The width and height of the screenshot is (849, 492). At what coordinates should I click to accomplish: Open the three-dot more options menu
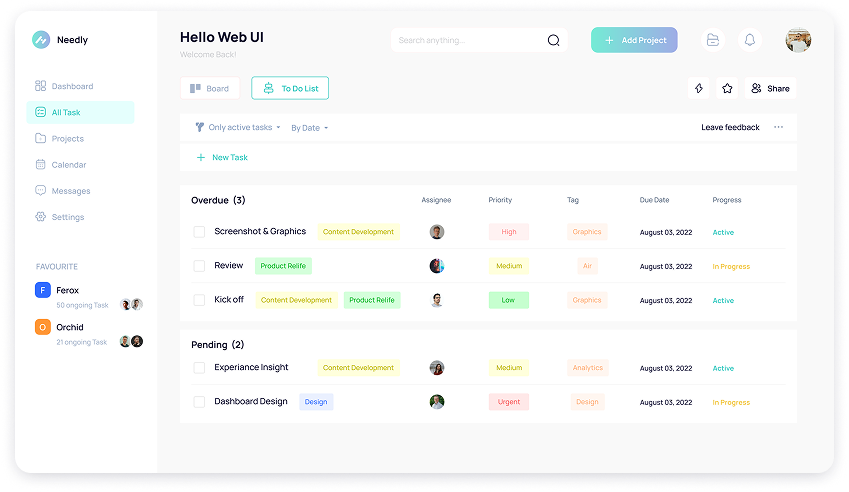(779, 127)
